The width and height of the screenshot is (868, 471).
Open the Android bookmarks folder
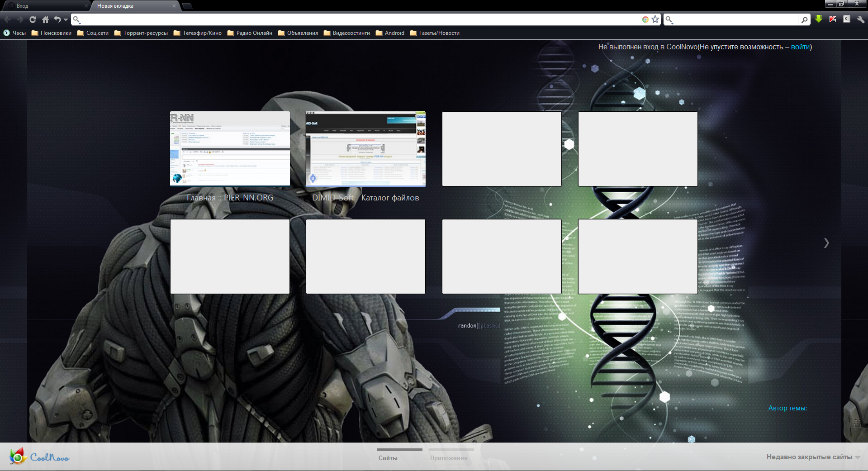tap(390, 33)
